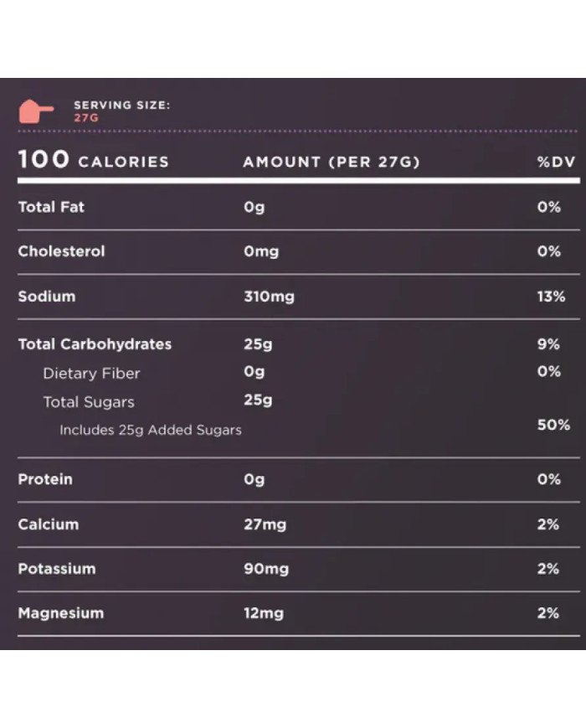The image size is (586, 728).
Task: Click the Serving Size label
Action: (x=122, y=105)
